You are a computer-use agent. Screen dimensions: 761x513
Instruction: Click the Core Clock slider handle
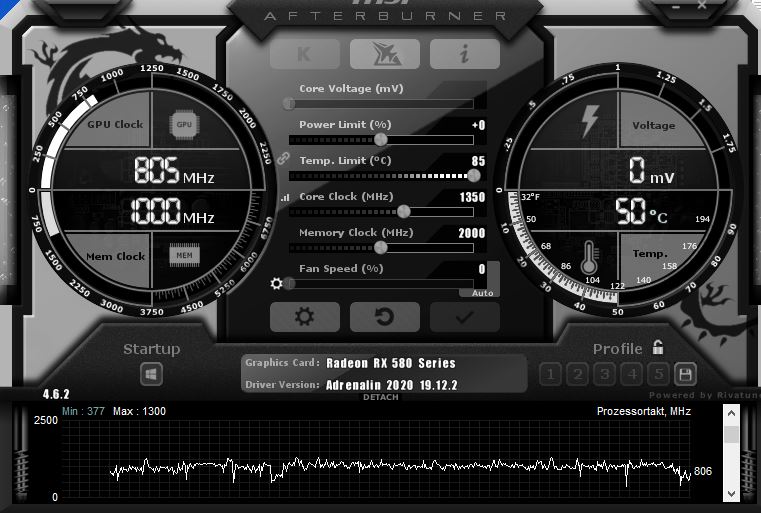click(403, 212)
